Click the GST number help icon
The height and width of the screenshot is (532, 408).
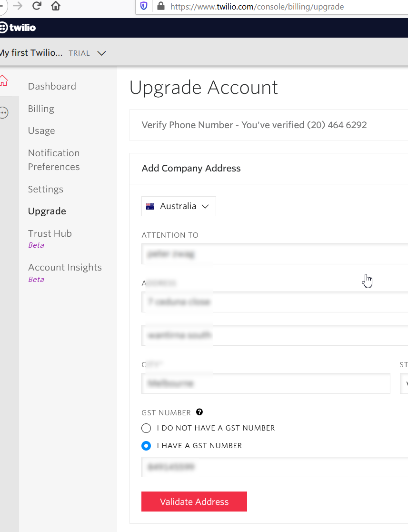tap(199, 412)
